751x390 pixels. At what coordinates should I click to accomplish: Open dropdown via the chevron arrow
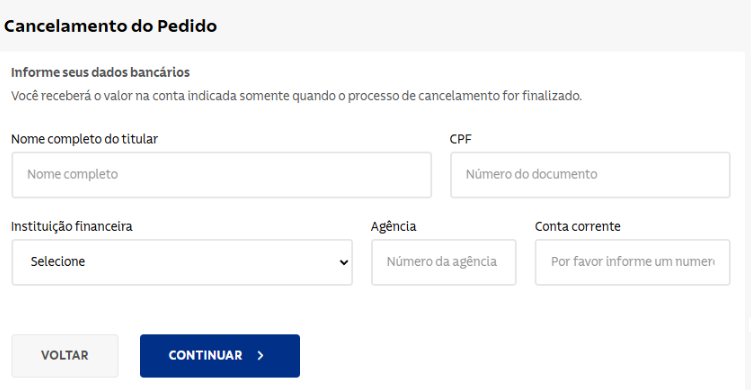[x=343, y=263]
